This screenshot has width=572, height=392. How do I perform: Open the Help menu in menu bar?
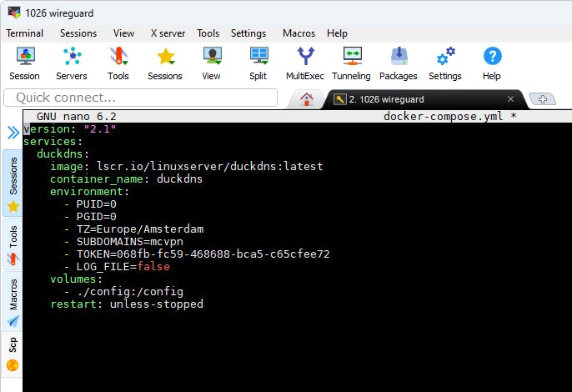(x=337, y=33)
